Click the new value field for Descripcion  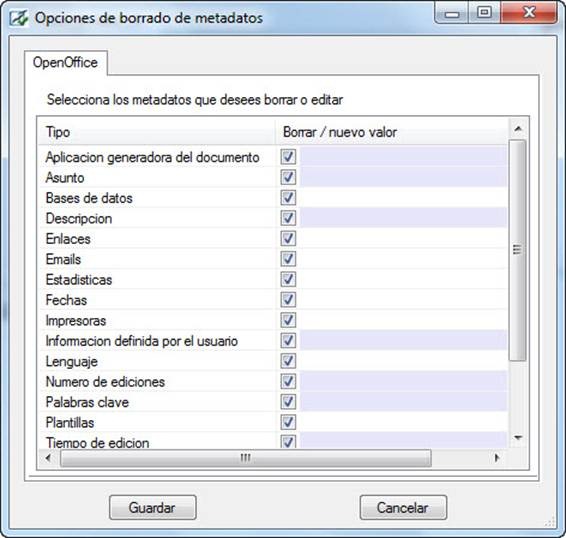[x=403, y=218]
